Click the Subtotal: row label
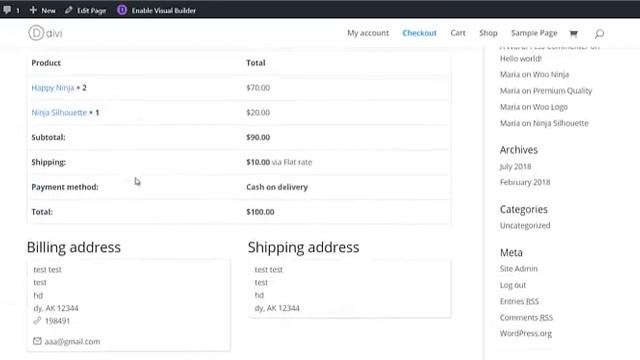 pyautogui.click(x=48, y=138)
